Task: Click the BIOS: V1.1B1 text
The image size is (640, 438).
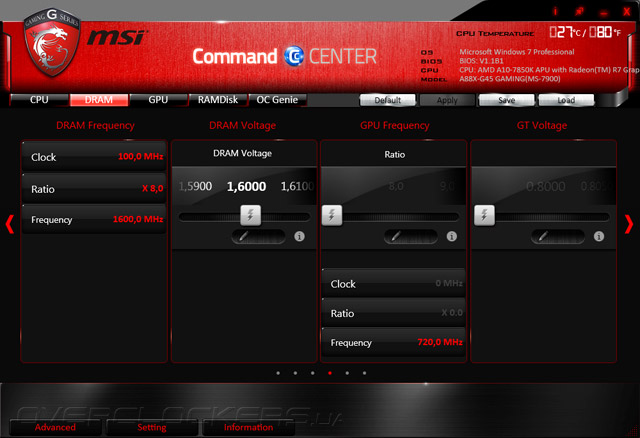Action: [481, 61]
